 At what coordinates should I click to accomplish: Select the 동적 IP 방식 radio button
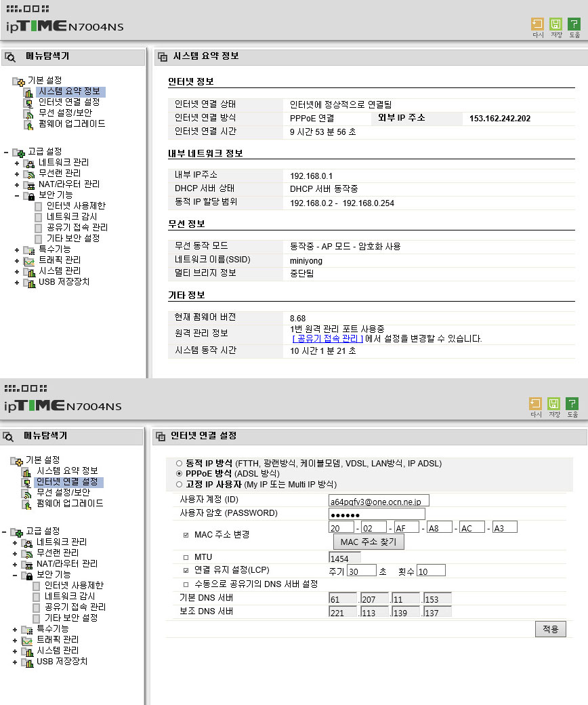coord(180,463)
